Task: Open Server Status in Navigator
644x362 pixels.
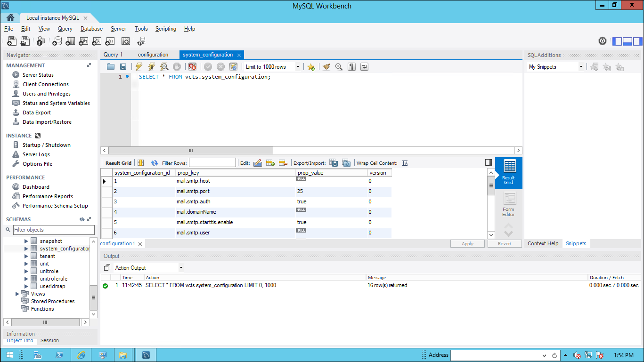Action: click(38, 75)
